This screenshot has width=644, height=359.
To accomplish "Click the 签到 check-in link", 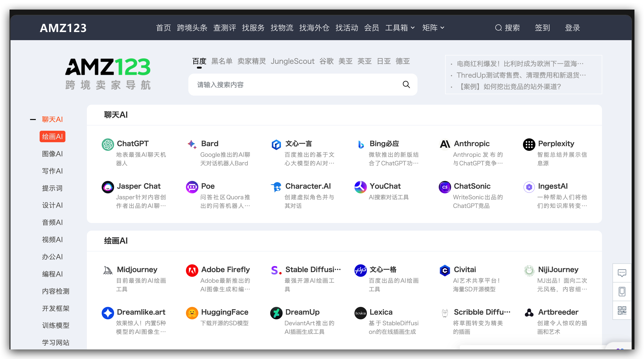I will [542, 27].
